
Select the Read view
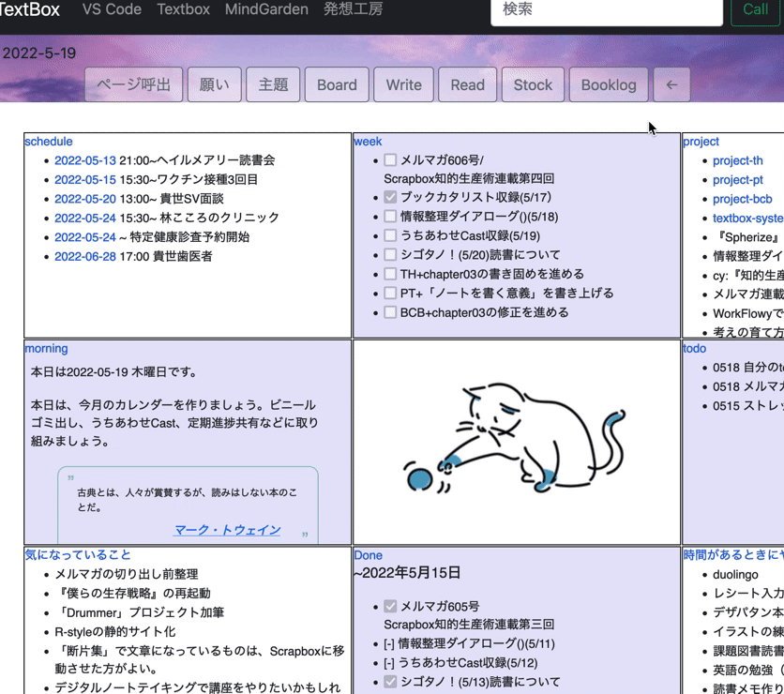click(x=467, y=84)
